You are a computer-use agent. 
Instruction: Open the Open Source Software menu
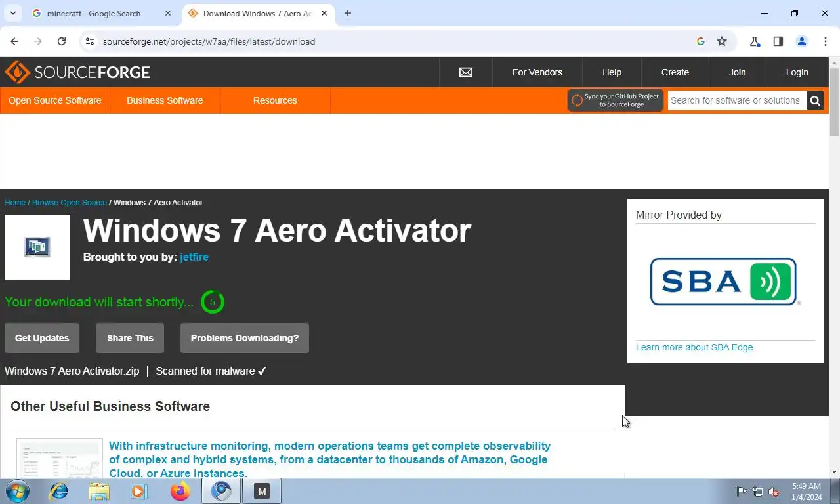55,100
